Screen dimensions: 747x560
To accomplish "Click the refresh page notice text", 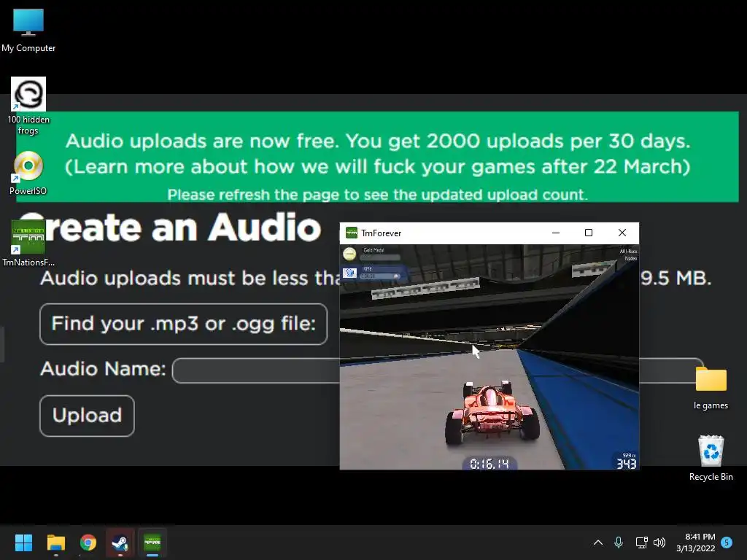I will pos(377,195).
